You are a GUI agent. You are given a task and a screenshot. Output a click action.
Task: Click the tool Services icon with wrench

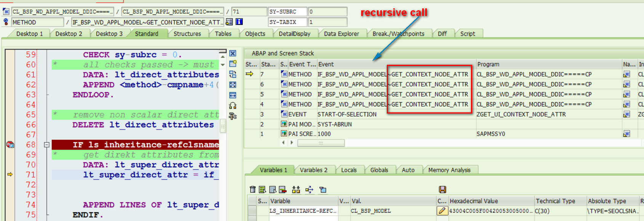click(x=233, y=116)
